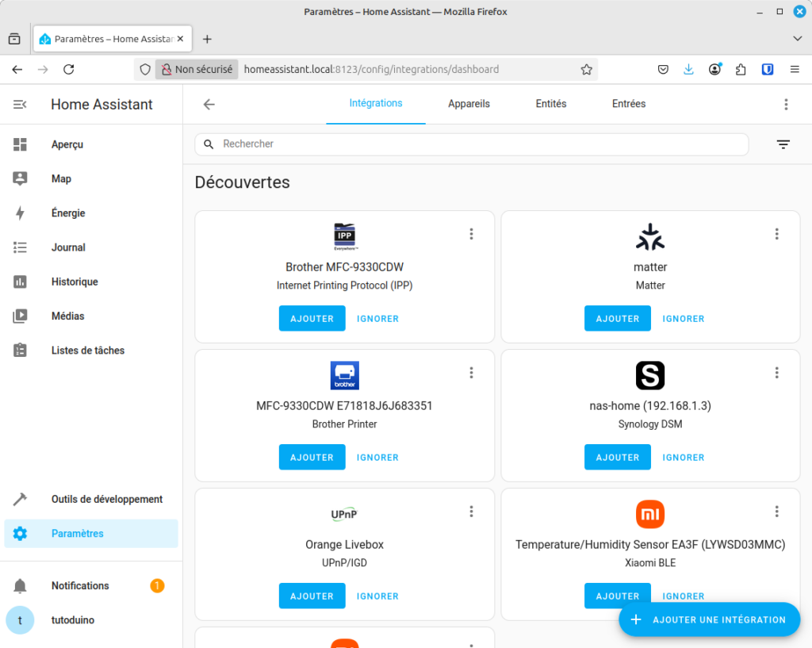812x648 pixels.
Task: Click the back arrow in the settings header
Action: click(x=209, y=105)
